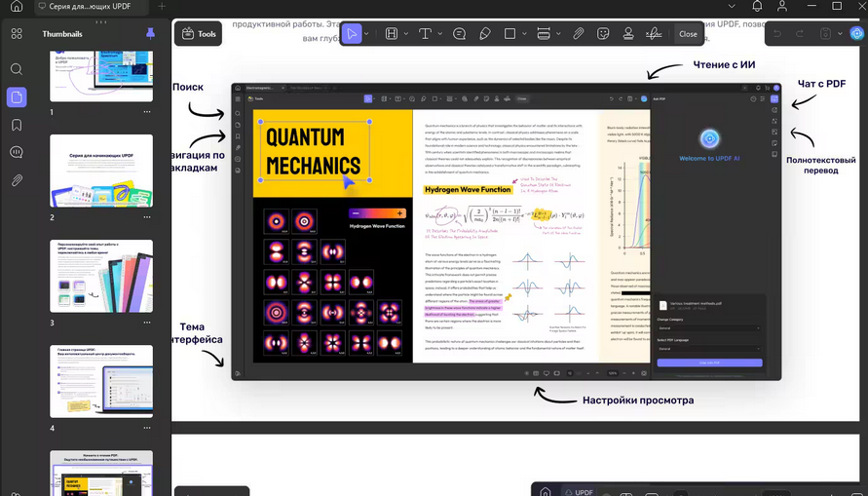Open the Comments panel in sidebar
Viewport: 868px width, 496px height.
click(17, 152)
